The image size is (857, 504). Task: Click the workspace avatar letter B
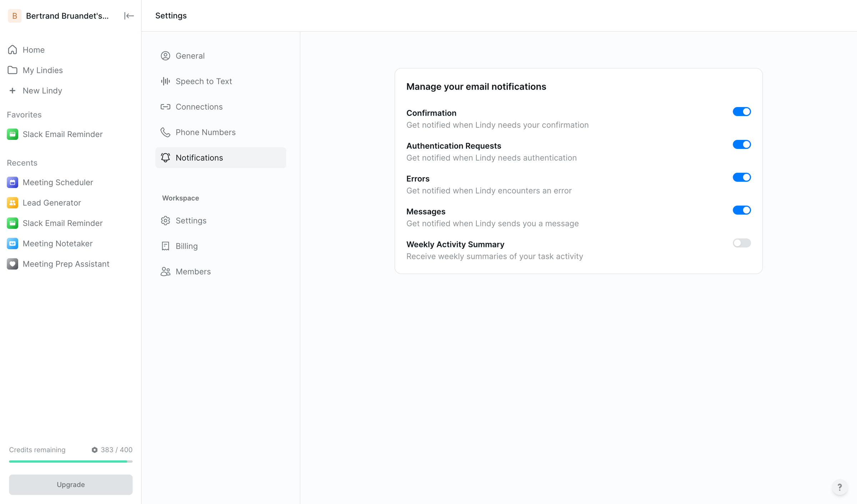coord(15,16)
